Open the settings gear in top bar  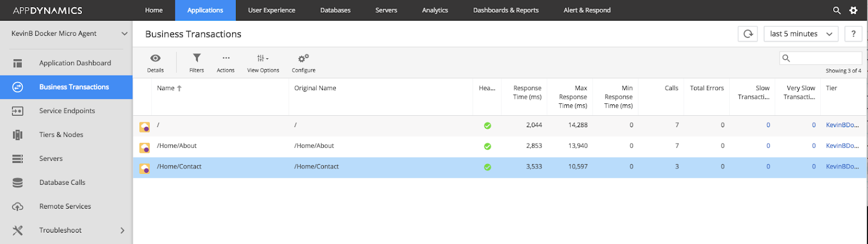click(x=853, y=10)
